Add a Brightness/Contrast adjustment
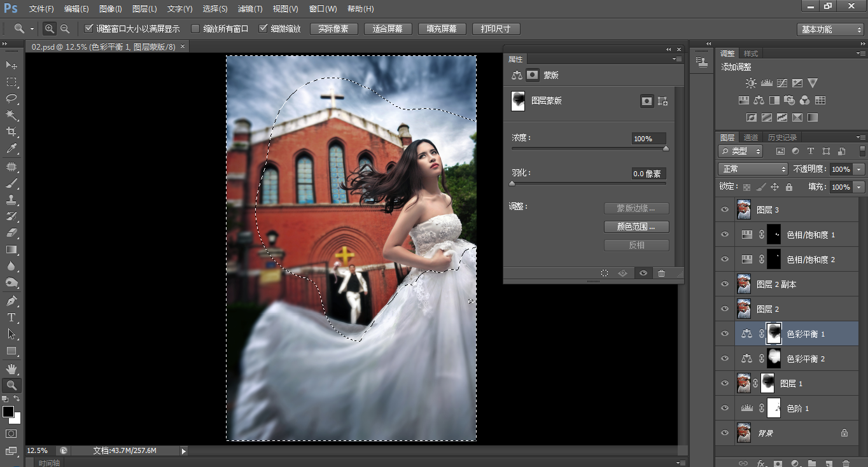The image size is (868, 467). pos(752,83)
